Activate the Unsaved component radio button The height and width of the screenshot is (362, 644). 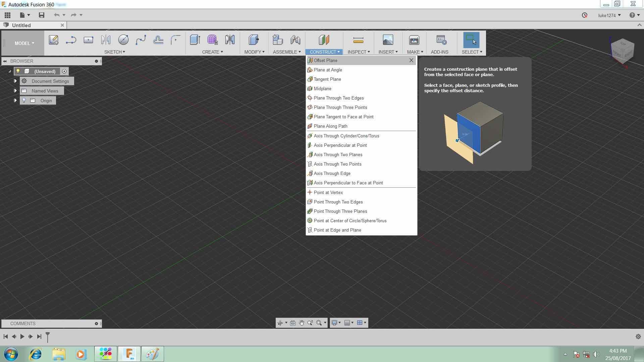[64, 71]
